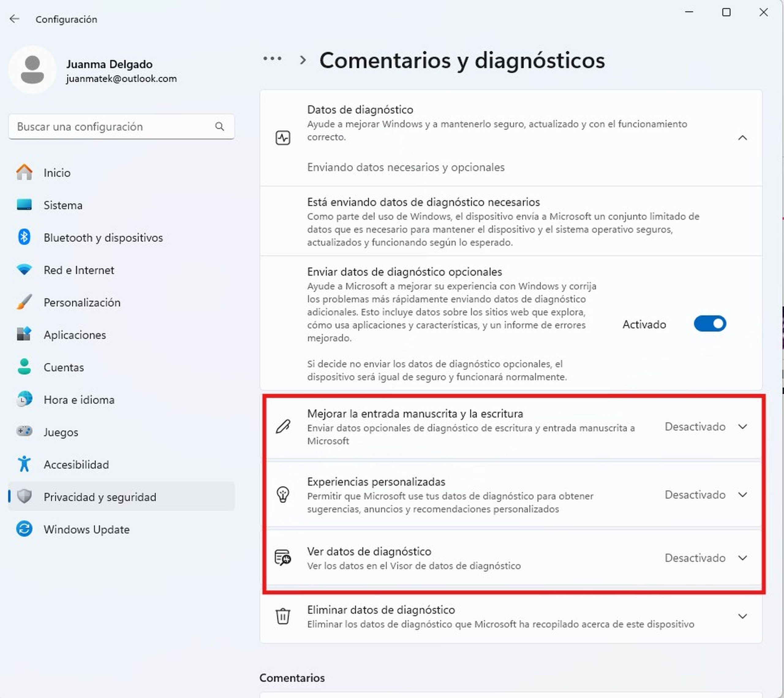The image size is (784, 698).
Task: Click the Datos de diagnóstico pulse icon
Action: (283, 138)
